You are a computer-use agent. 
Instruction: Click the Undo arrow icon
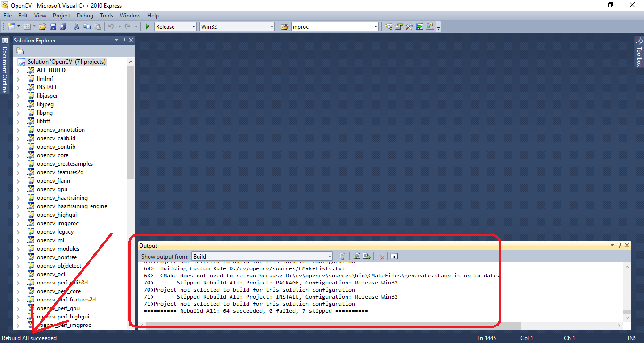pos(111,26)
